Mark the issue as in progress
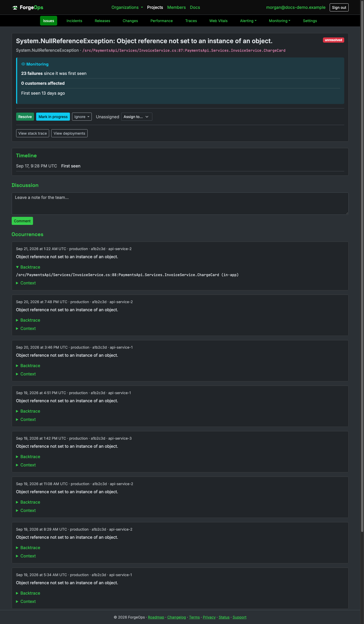The width and height of the screenshot is (364, 624). click(x=53, y=117)
